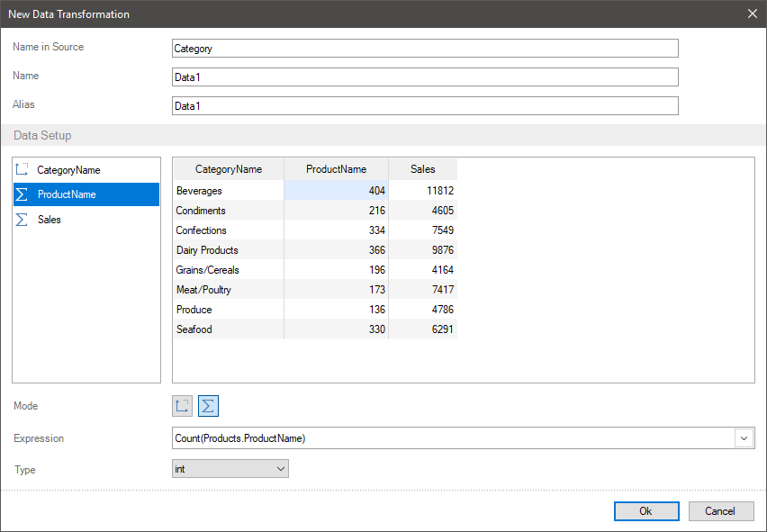Click the sigma icon beside ProductName
This screenshot has height=532, width=767.
[23, 194]
